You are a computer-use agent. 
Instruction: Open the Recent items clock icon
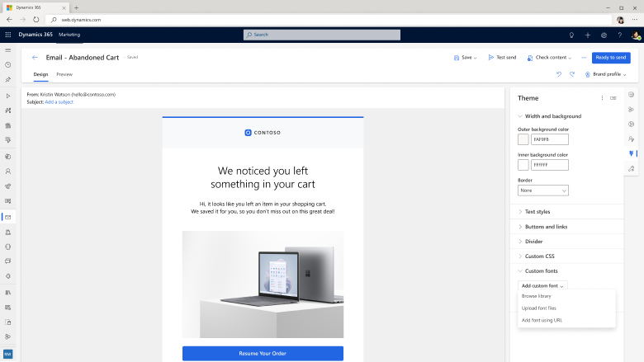point(7,65)
